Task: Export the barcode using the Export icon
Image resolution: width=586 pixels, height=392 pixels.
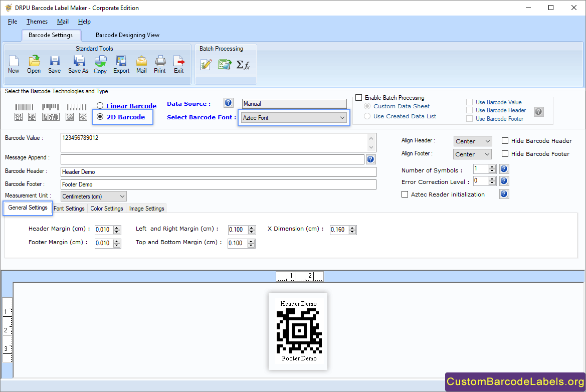Action: tap(121, 65)
